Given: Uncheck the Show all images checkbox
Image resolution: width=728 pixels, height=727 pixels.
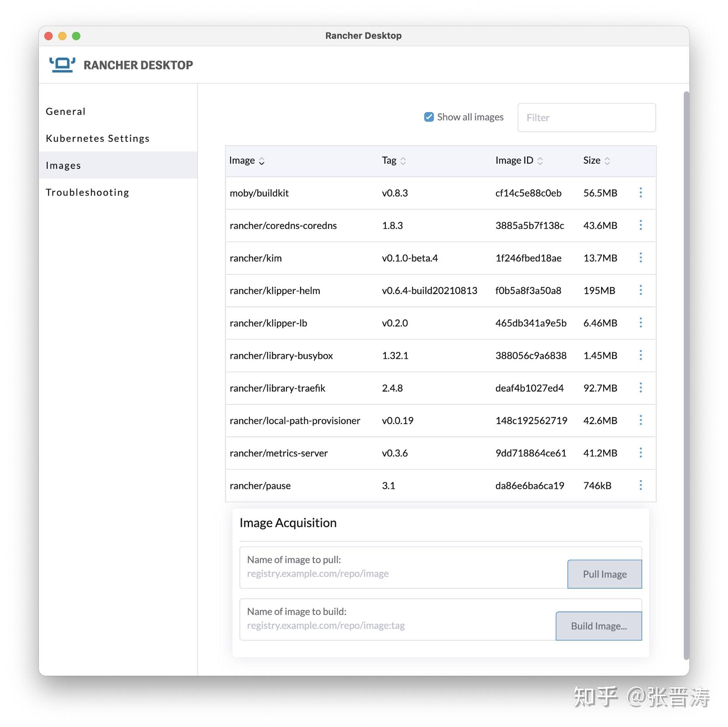Looking at the screenshot, I should coord(429,117).
